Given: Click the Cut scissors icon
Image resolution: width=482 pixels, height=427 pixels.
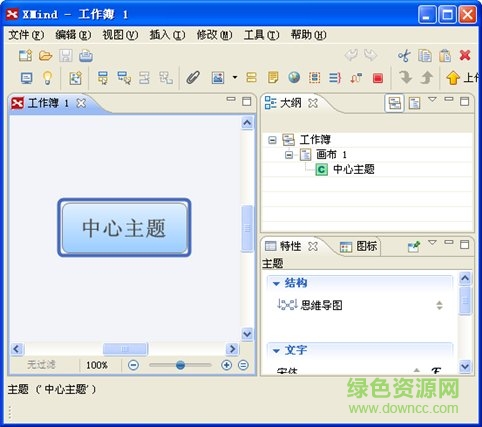Looking at the screenshot, I should [x=404, y=55].
